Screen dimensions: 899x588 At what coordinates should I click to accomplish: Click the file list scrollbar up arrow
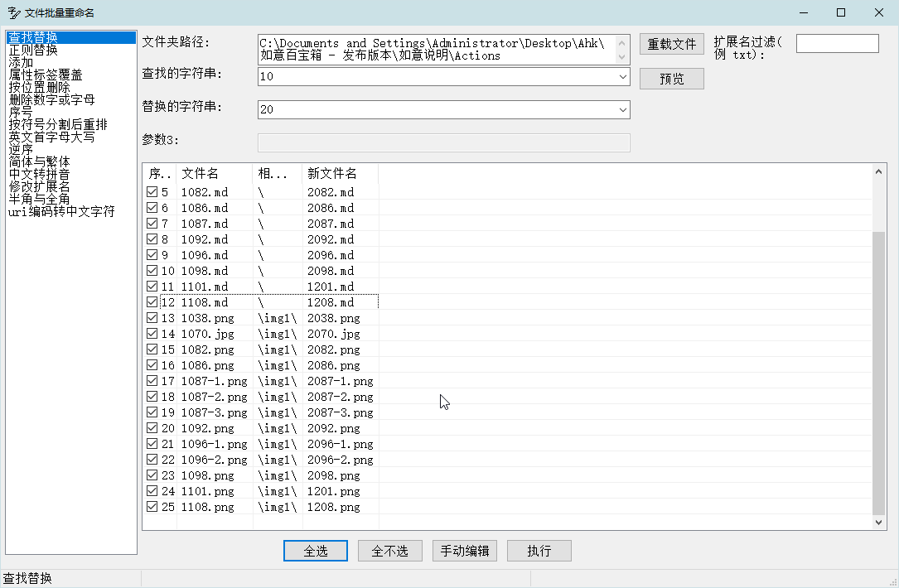click(878, 171)
